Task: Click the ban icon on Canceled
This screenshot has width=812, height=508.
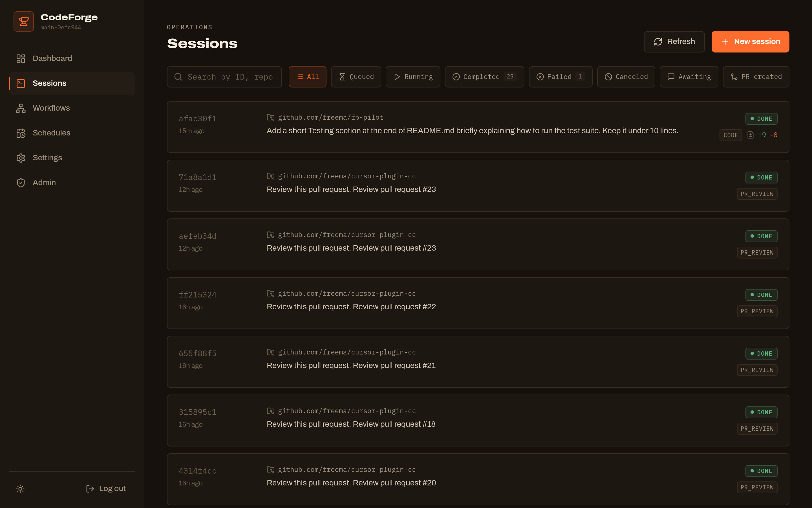Action: pos(608,77)
